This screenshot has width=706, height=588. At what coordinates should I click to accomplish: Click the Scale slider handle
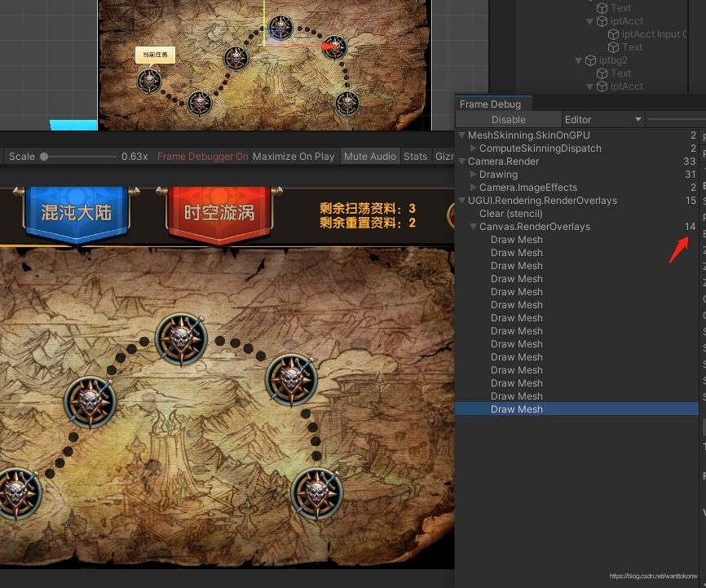(44, 157)
